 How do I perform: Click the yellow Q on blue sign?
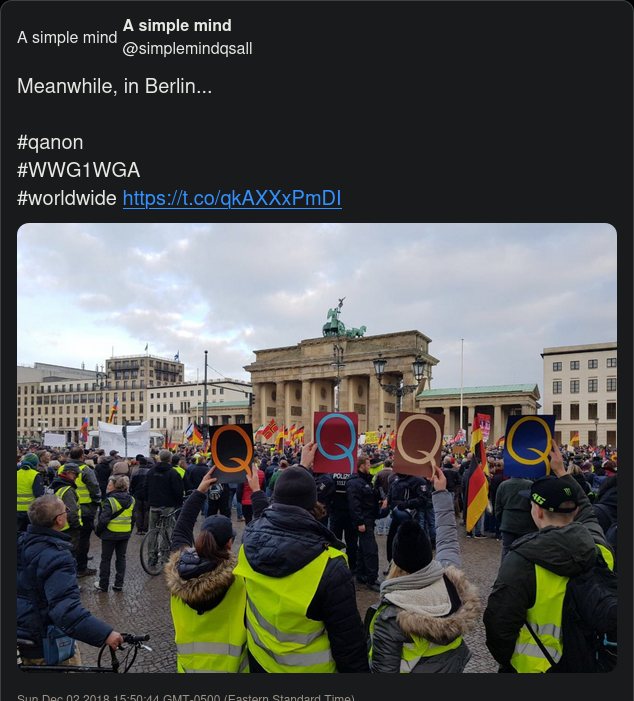(529, 446)
